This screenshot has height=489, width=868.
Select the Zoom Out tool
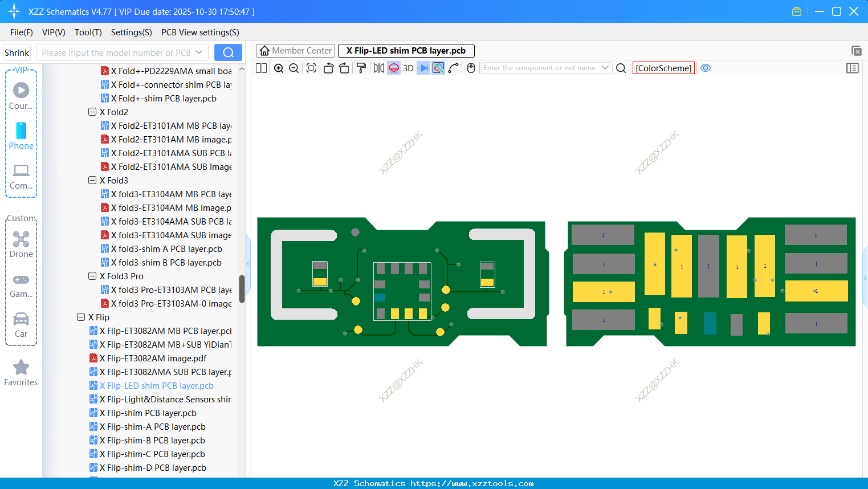point(293,68)
